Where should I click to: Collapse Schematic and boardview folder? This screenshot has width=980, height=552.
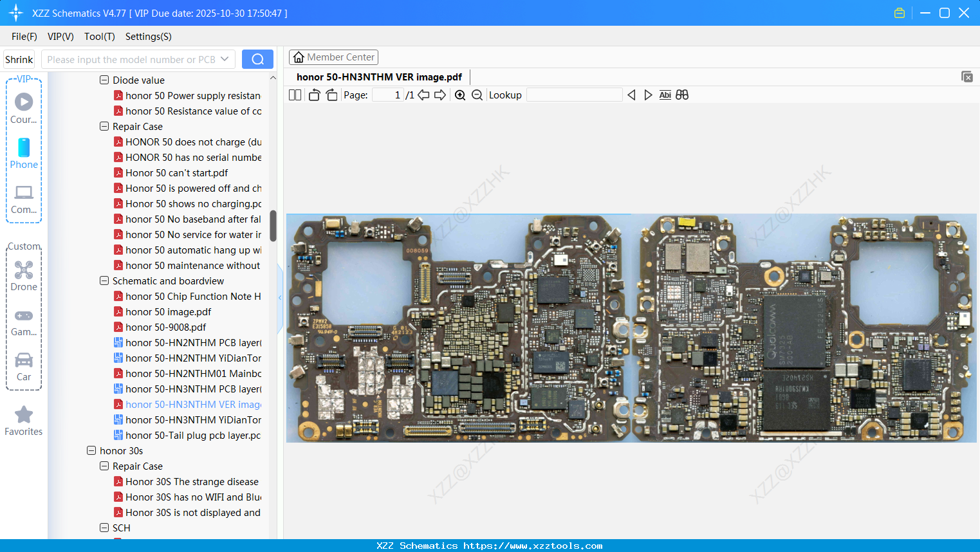(x=104, y=281)
